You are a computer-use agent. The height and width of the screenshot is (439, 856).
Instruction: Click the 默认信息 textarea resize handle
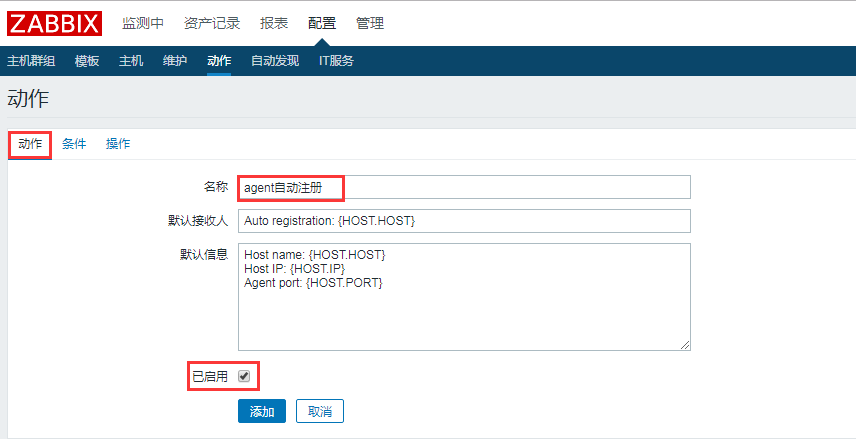[685, 345]
